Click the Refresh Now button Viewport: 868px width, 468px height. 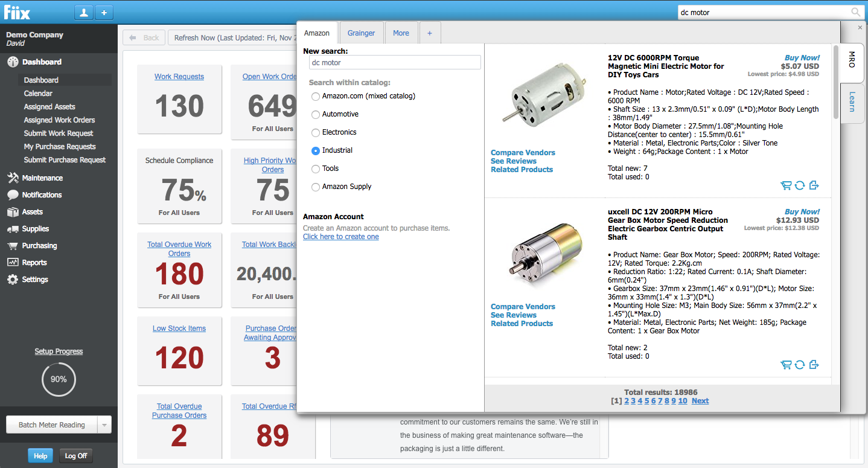click(x=232, y=37)
